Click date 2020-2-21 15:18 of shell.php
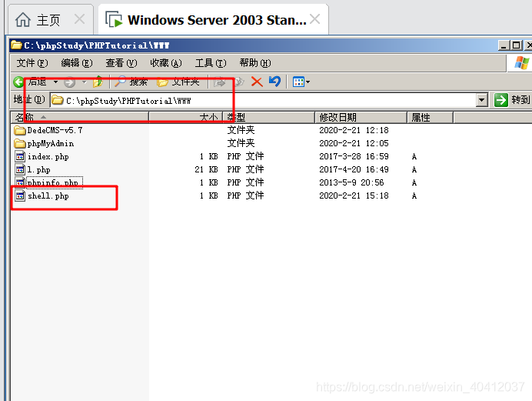Viewport: 532px width, 401px height. coord(354,195)
